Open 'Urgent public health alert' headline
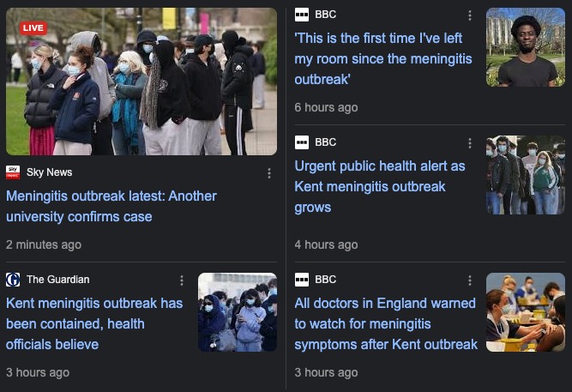This screenshot has width=572, height=392. 379,186
